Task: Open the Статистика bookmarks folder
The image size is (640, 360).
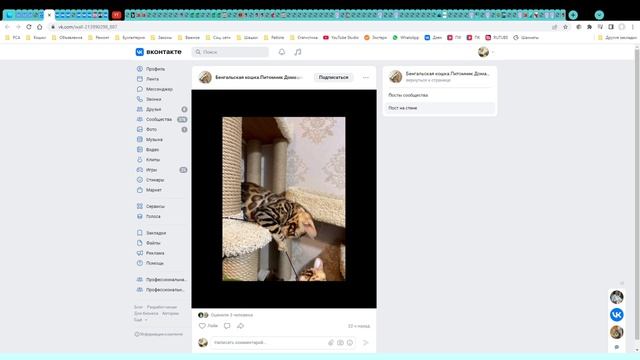Action: click(x=304, y=38)
